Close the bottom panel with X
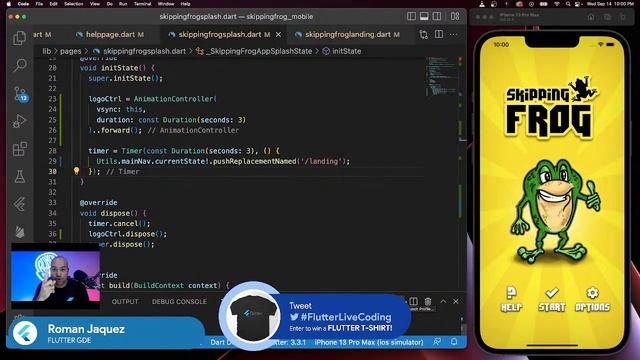Viewport: 640px width, 360px height. tap(456, 302)
